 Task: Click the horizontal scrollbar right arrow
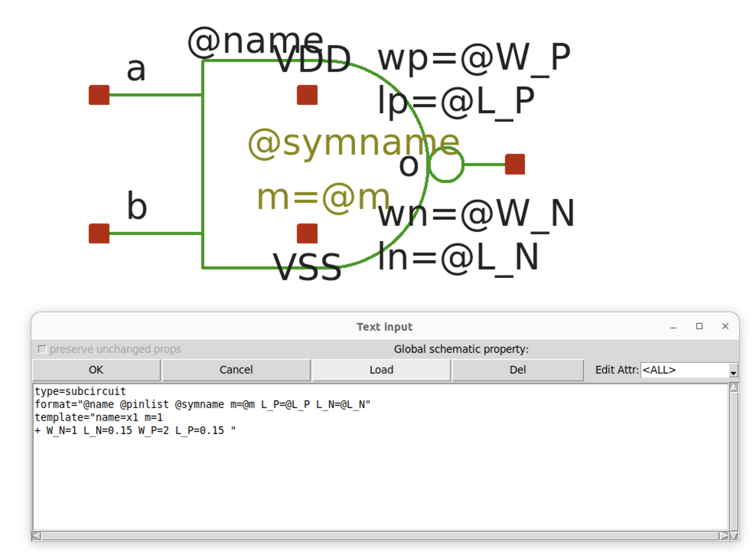(x=724, y=536)
